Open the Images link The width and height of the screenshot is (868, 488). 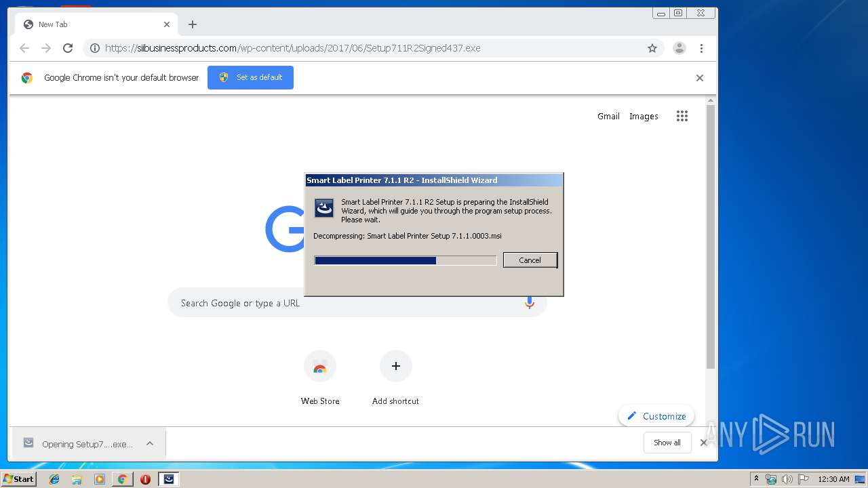point(644,116)
